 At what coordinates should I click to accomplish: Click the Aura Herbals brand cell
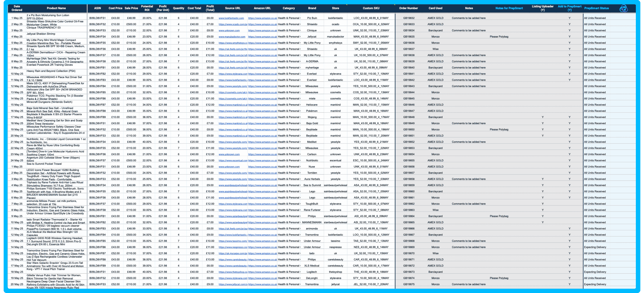[x=312, y=179]
